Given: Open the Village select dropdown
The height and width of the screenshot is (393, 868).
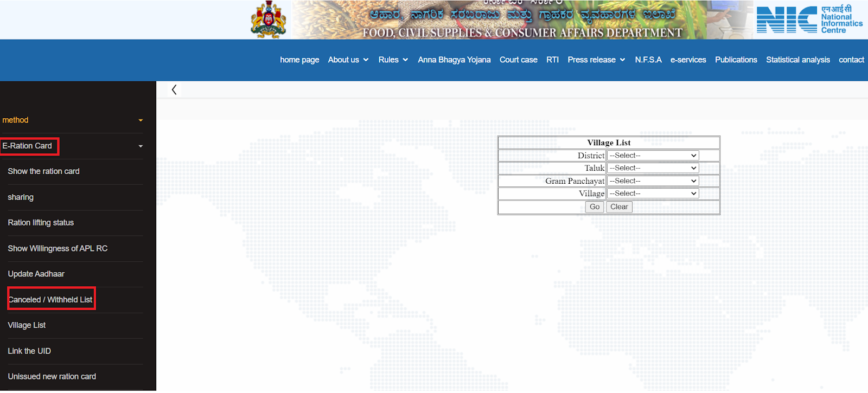Looking at the screenshot, I should pyautogui.click(x=653, y=194).
